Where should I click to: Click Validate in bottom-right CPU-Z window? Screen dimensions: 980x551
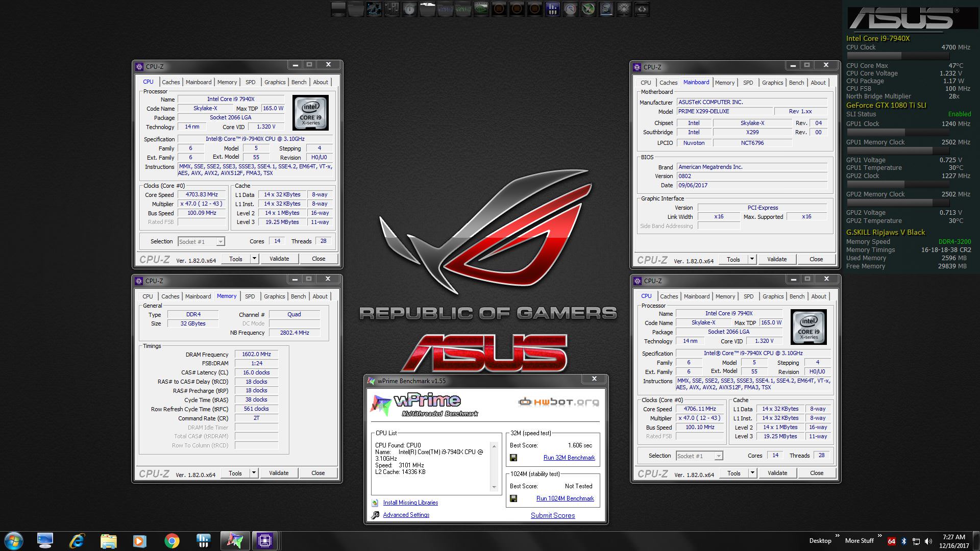777,473
